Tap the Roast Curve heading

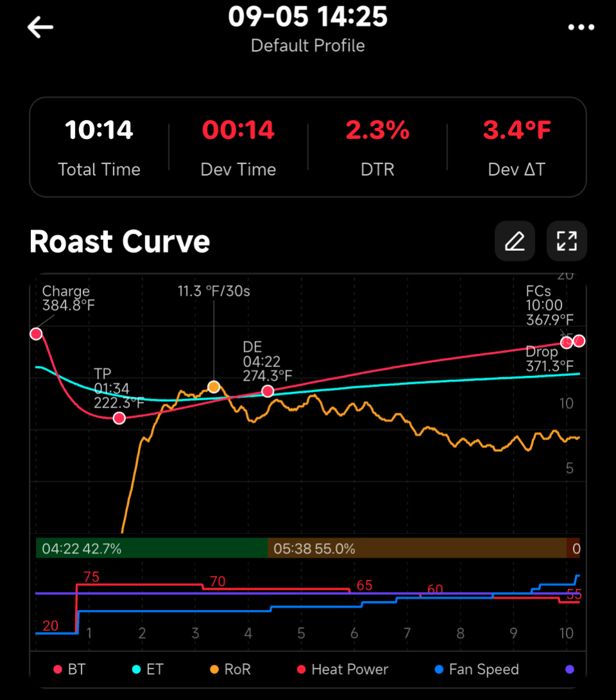[119, 242]
